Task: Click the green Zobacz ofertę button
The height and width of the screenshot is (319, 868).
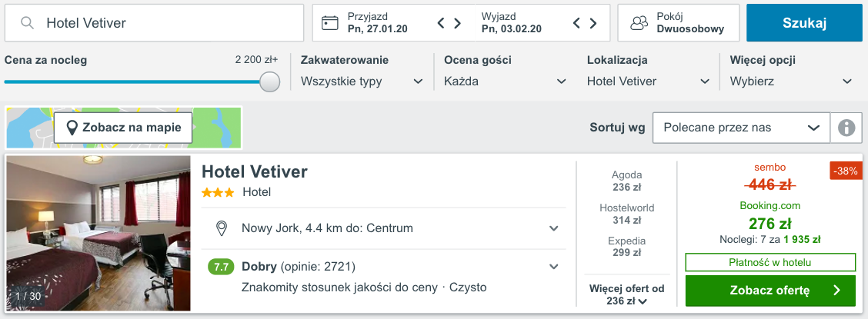Action: 770,291
